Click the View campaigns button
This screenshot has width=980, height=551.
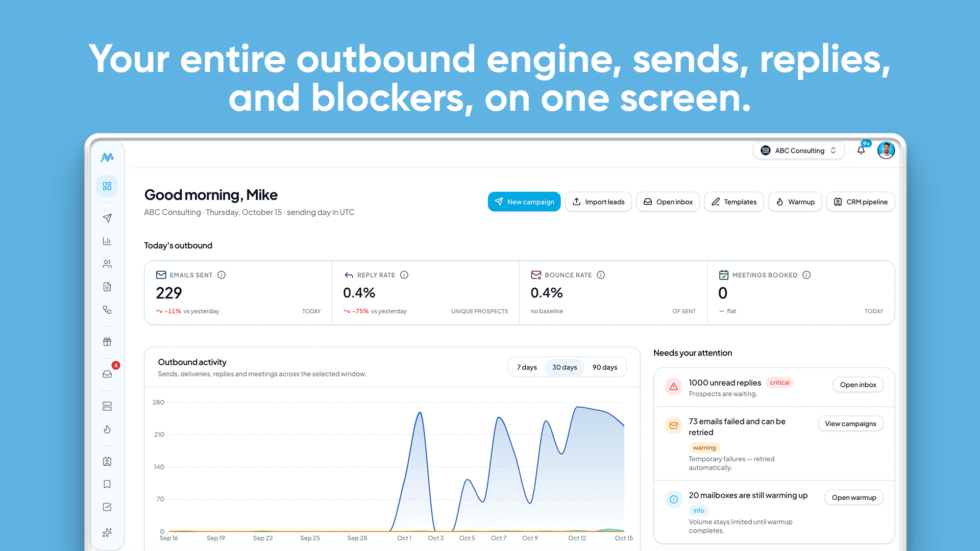coord(850,423)
